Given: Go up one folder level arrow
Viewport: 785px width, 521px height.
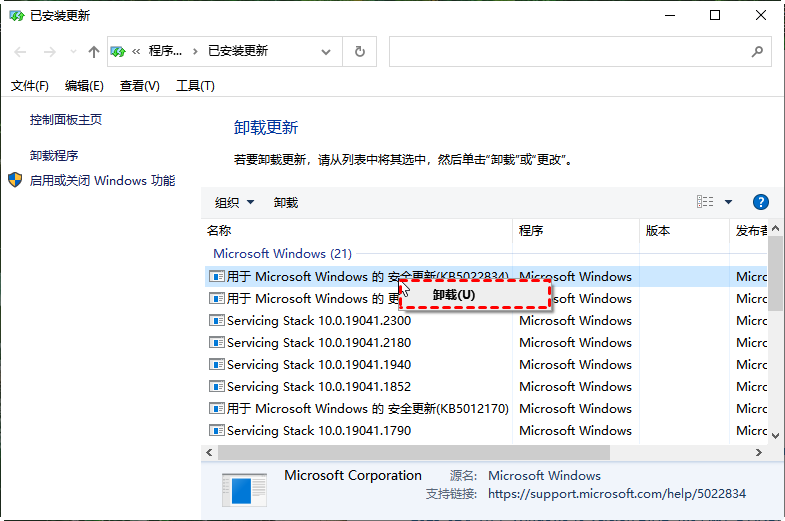Looking at the screenshot, I should [94, 52].
